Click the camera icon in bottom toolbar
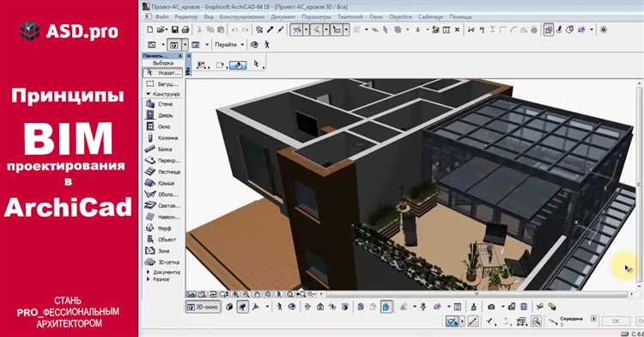The image size is (644, 337). click(x=491, y=307)
